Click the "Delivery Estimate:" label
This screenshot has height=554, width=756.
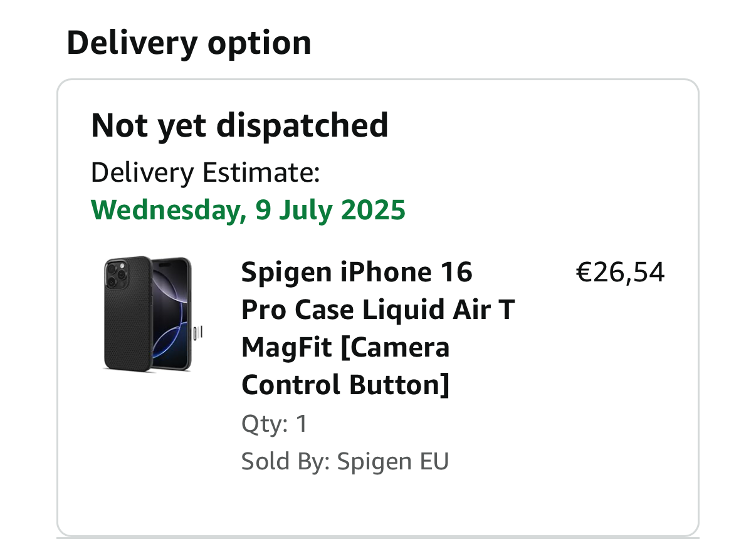pos(206,172)
